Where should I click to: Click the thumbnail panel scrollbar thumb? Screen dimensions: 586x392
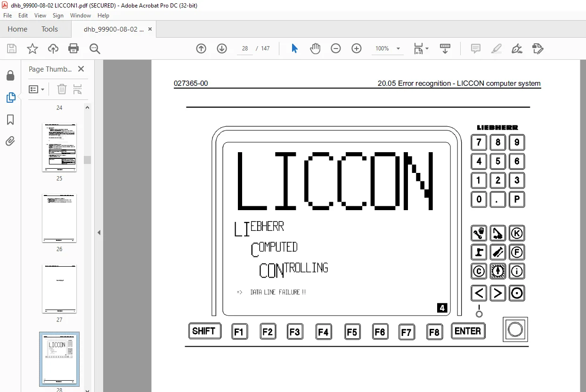tap(87, 160)
